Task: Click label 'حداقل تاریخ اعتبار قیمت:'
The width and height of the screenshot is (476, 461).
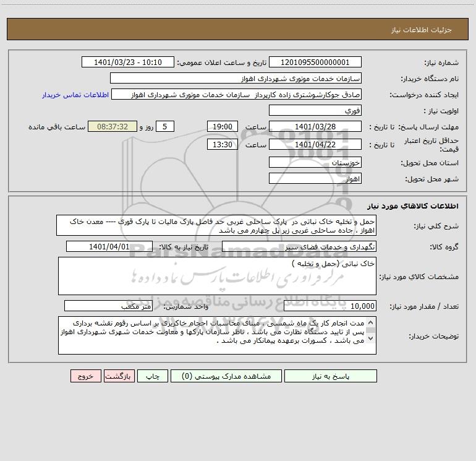Action: 431,145
